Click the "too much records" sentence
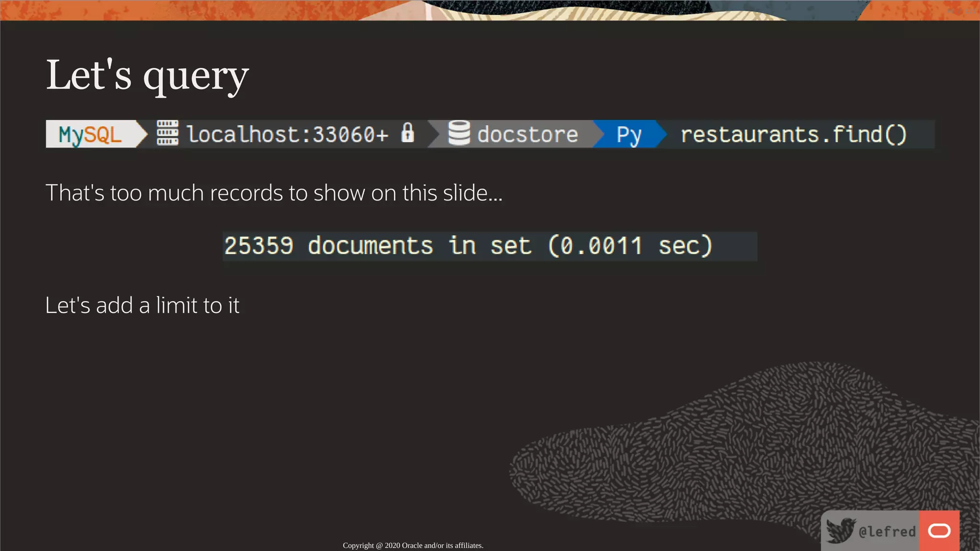Viewport: 980px width, 551px height. pyautogui.click(x=274, y=193)
